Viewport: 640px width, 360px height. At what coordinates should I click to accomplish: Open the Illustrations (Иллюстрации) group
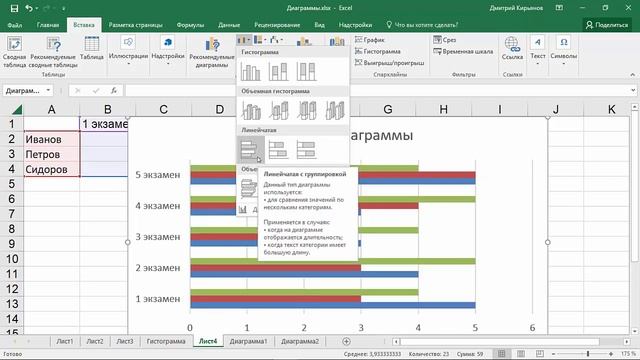(128, 51)
